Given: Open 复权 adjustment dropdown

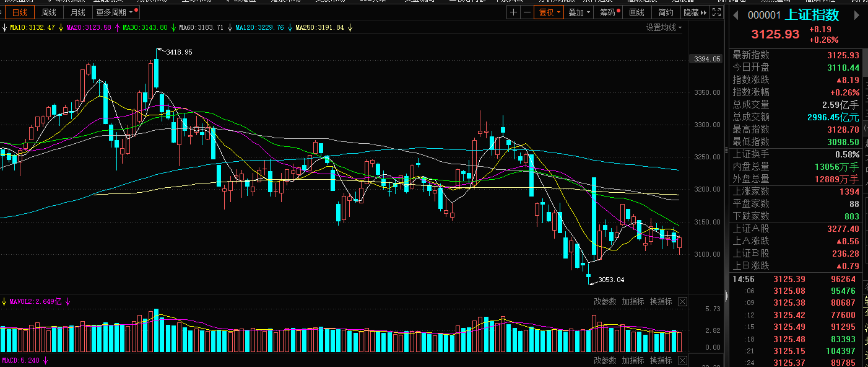Looking at the screenshot, I should point(549,12).
